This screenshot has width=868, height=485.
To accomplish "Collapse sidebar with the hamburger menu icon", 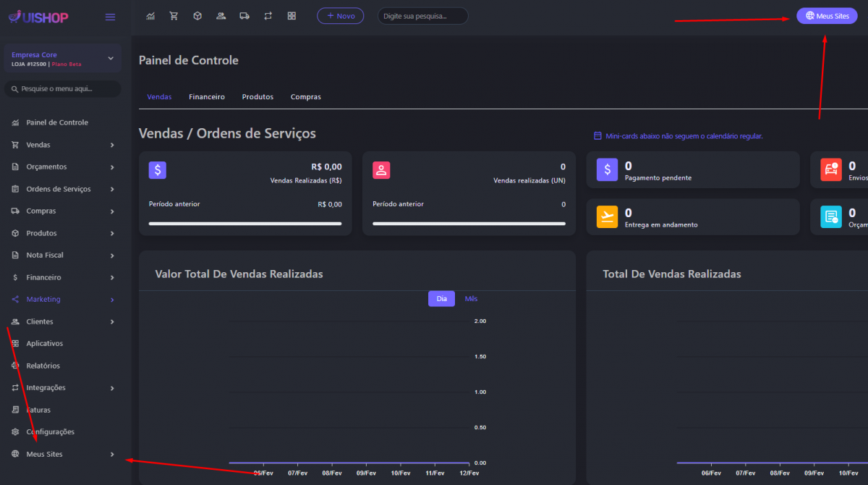I will 110,17.
